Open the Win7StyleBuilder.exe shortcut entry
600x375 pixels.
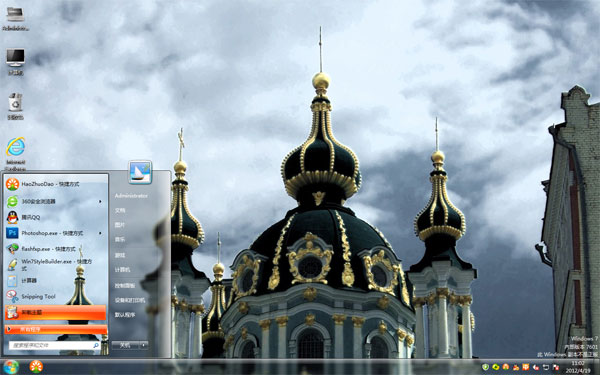tap(55, 265)
